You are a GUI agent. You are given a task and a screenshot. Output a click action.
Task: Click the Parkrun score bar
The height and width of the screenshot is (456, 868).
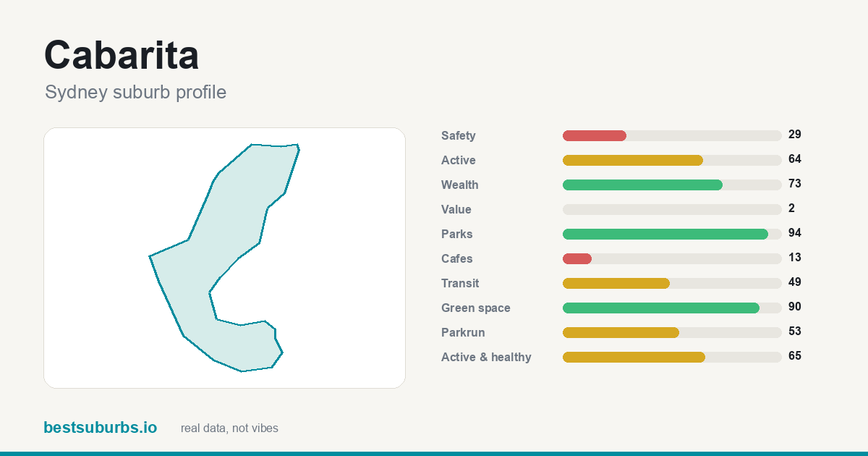672,332
